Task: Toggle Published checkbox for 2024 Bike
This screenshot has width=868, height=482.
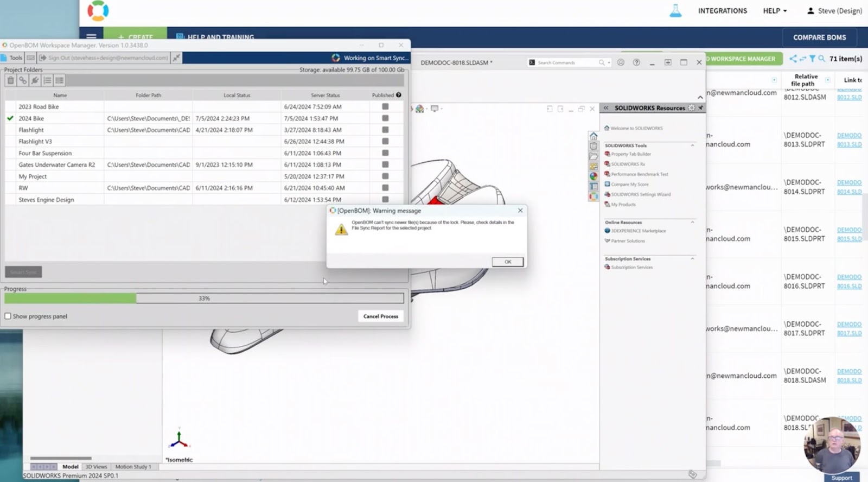Action: [x=385, y=118]
